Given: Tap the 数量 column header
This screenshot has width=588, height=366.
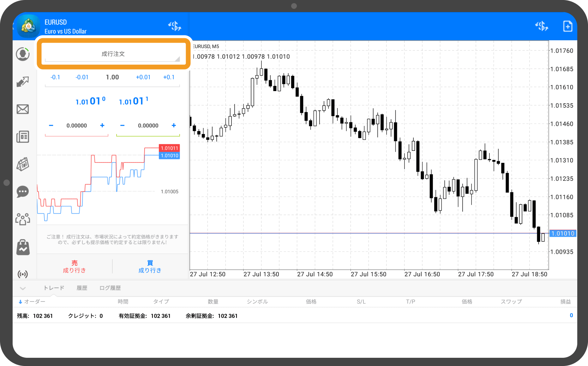Looking at the screenshot, I should (213, 302).
